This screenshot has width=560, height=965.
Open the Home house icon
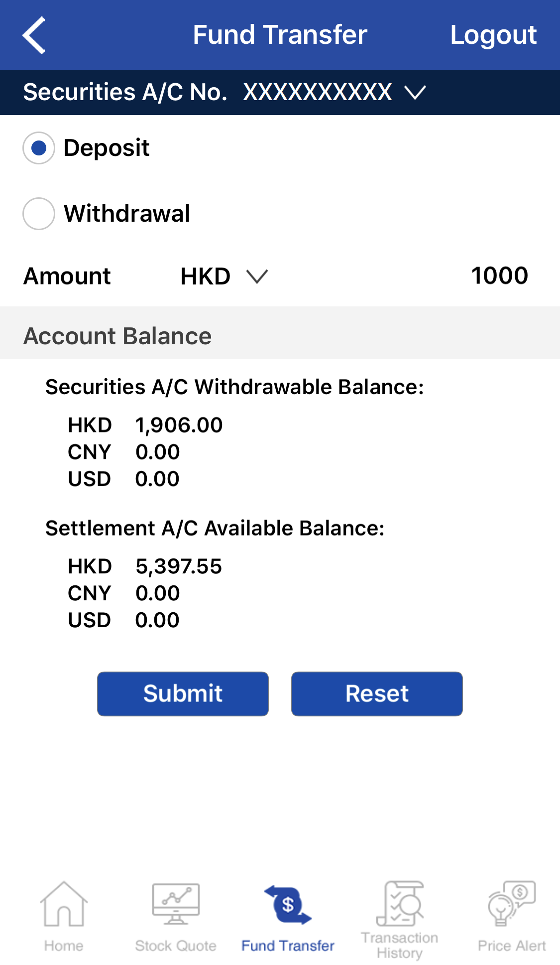[x=64, y=904]
